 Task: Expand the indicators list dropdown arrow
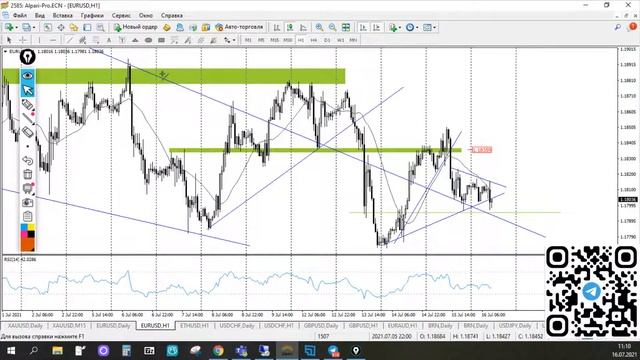pyautogui.click(x=400, y=27)
